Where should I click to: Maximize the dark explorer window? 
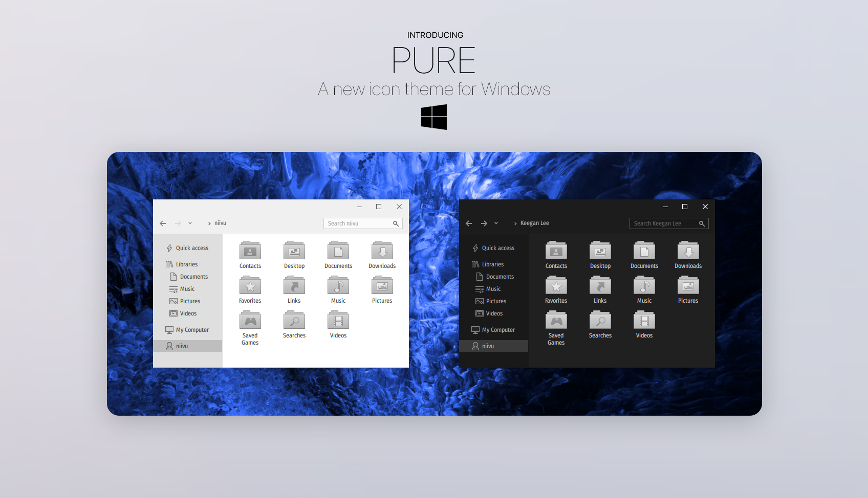tap(685, 207)
